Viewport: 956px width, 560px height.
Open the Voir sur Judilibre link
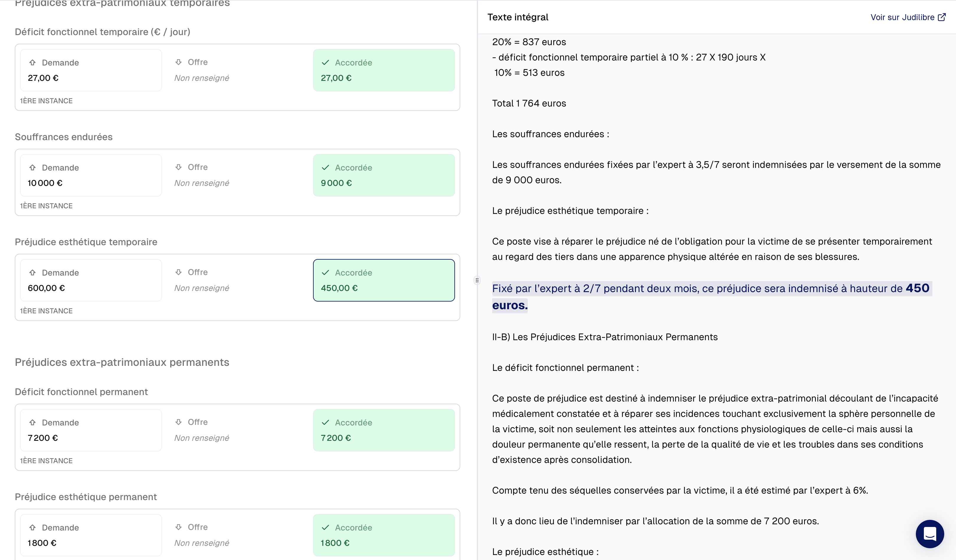point(903,17)
